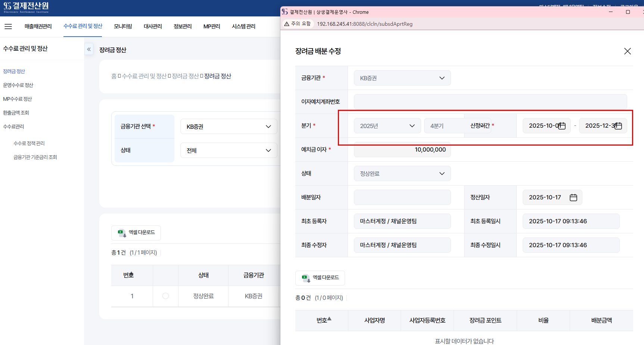Click the security warning icon in address bar

(287, 24)
